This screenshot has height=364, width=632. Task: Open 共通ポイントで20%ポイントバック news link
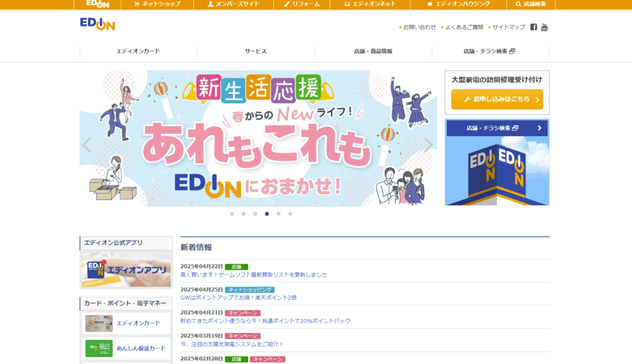point(265,321)
